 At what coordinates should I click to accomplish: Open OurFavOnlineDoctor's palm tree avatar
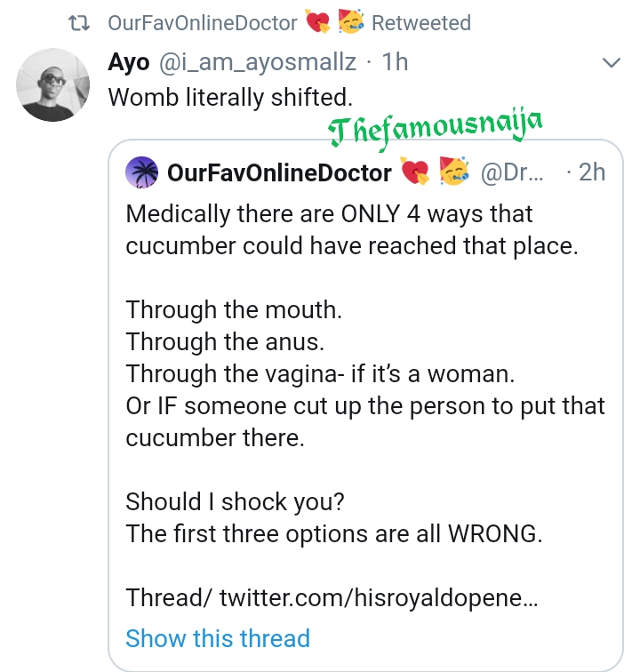click(143, 172)
